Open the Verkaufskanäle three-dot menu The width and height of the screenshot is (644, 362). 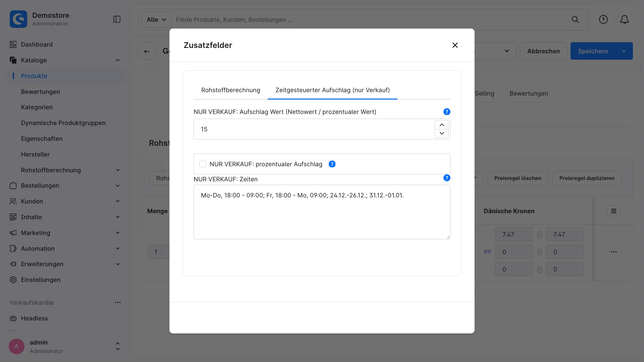tap(118, 303)
